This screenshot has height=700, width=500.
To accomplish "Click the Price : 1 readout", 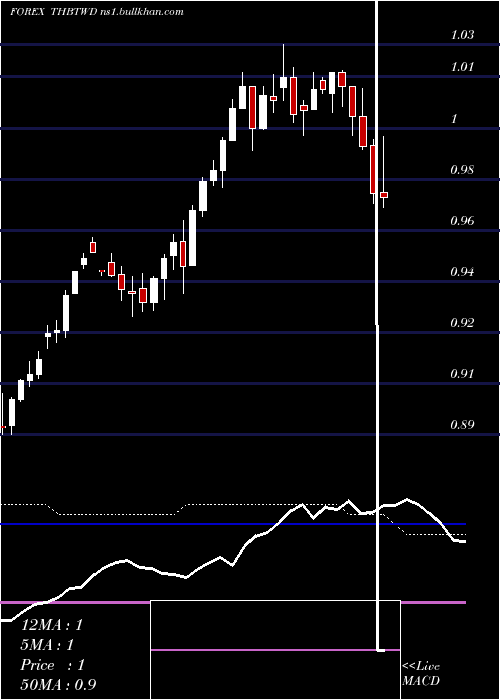I will (52, 665).
